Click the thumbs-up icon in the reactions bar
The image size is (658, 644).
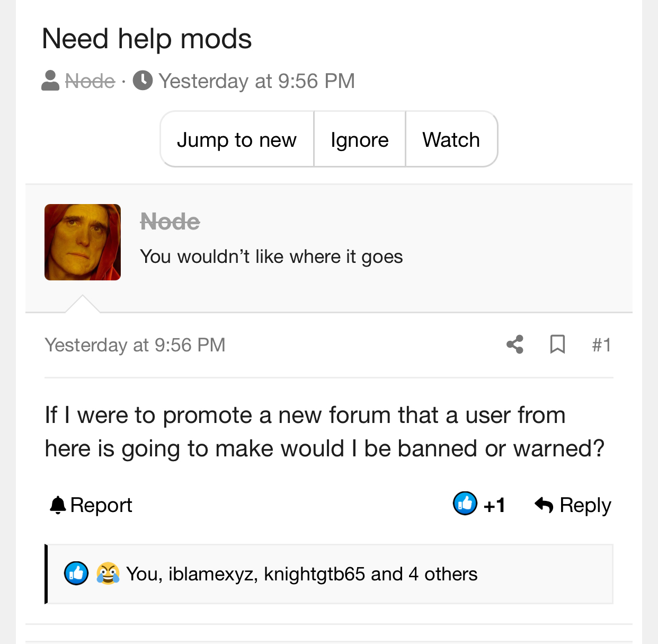(76, 574)
